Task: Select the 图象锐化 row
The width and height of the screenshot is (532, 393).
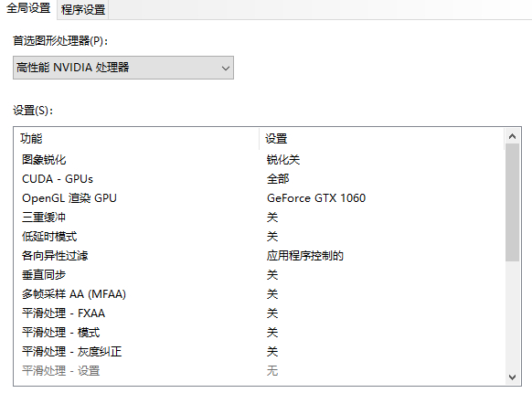Action: (x=260, y=160)
